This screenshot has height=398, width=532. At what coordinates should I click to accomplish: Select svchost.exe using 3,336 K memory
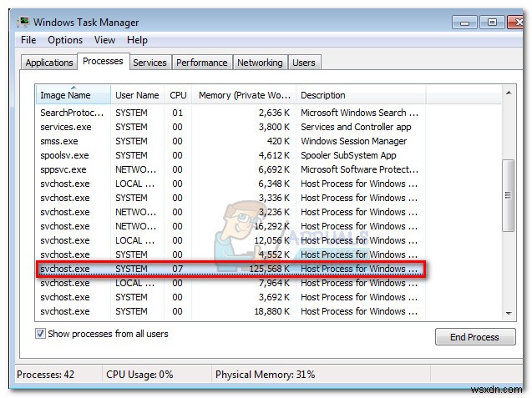(x=231, y=198)
